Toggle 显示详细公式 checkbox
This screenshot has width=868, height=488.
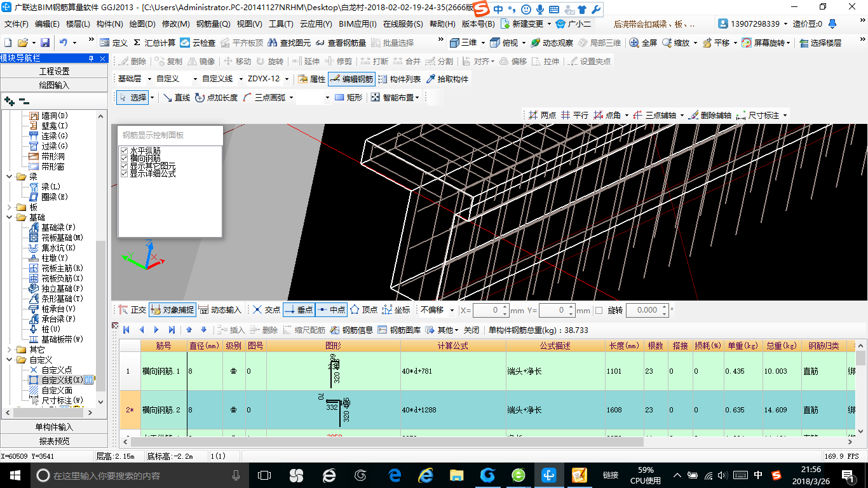click(x=125, y=173)
